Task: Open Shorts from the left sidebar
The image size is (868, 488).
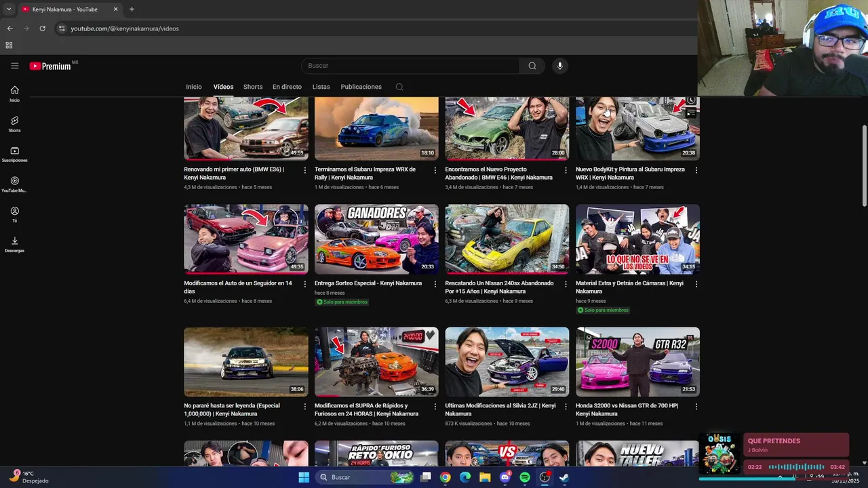Action: click(14, 124)
